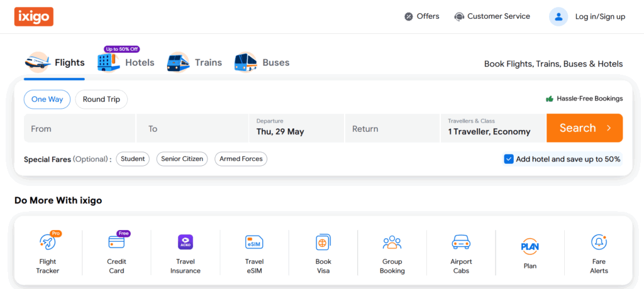The image size is (644, 289).
Task: Select the One Way trip option
Action: coord(47,99)
